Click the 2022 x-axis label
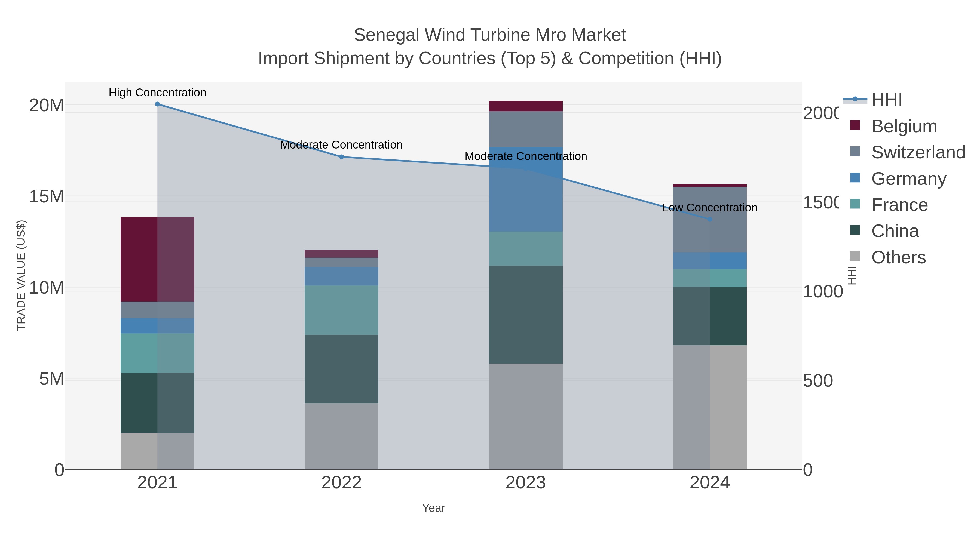 pyautogui.click(x=342, y=483)
